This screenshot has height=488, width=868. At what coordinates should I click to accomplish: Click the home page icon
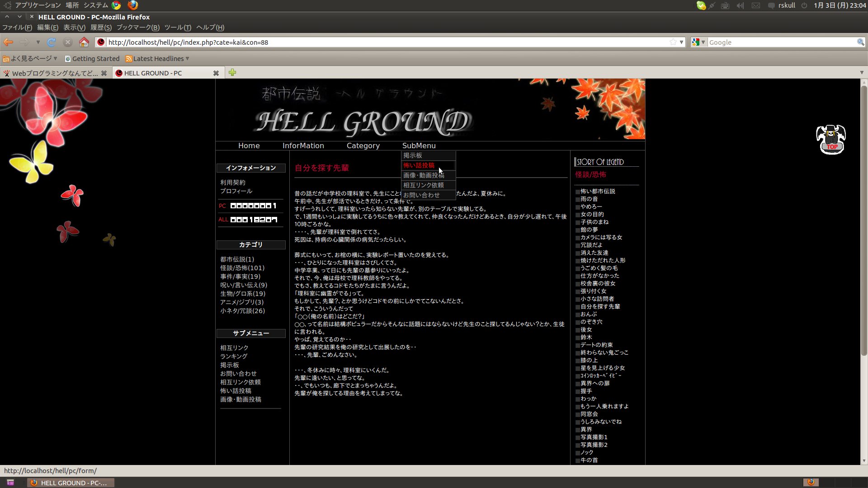(84, 42)
